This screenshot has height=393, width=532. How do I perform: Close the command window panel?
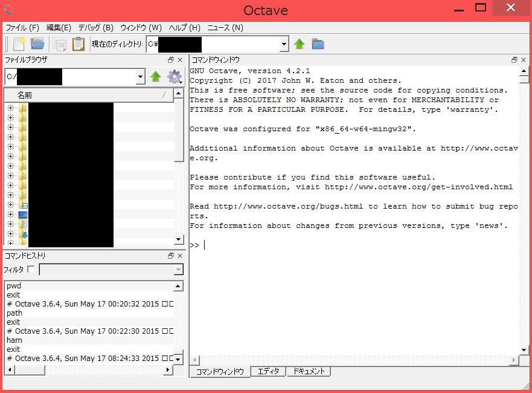click(524, 60)
